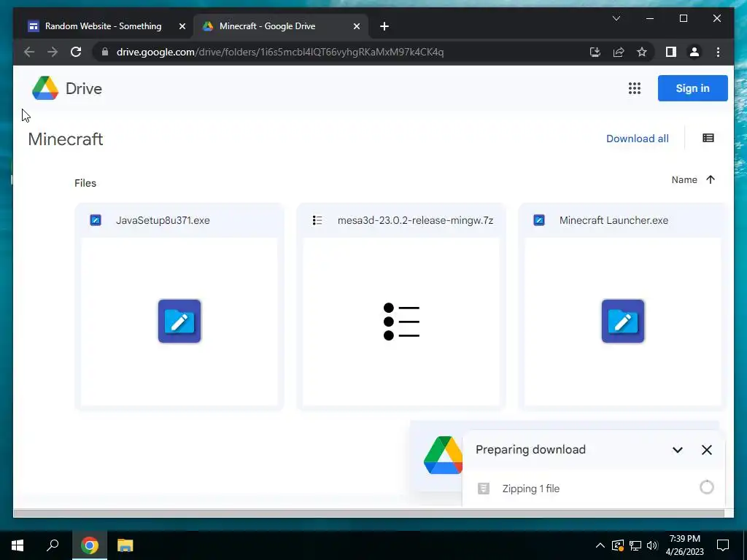Bookmark this tab with star

point(642,52)
